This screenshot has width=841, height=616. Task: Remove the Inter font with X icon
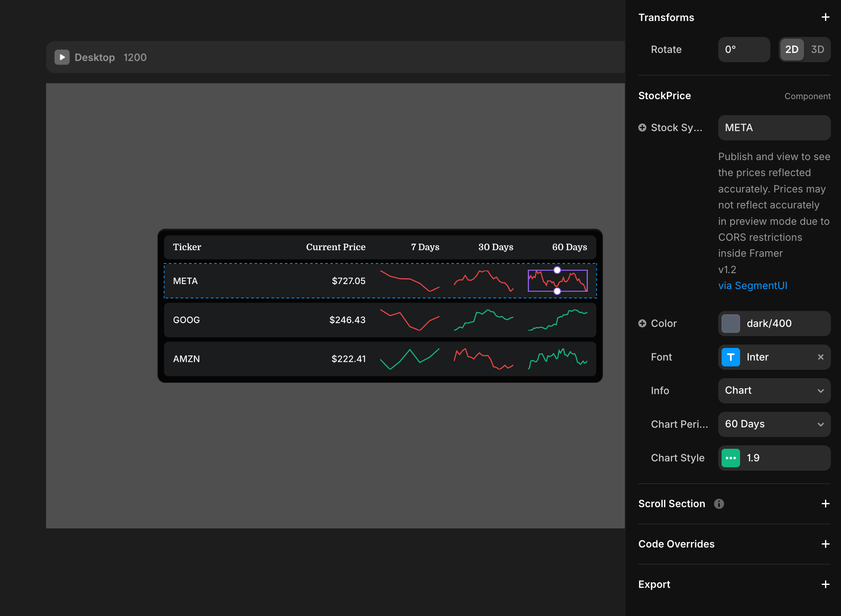pyautogui.click(x=820, y=357)
